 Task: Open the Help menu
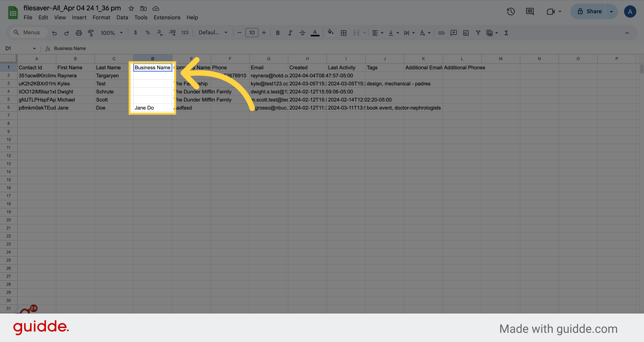click(x=192, y=17)
